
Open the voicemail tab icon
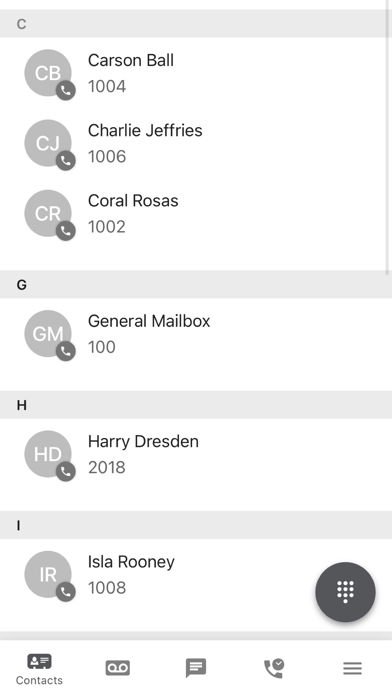(x=118, y=668)
